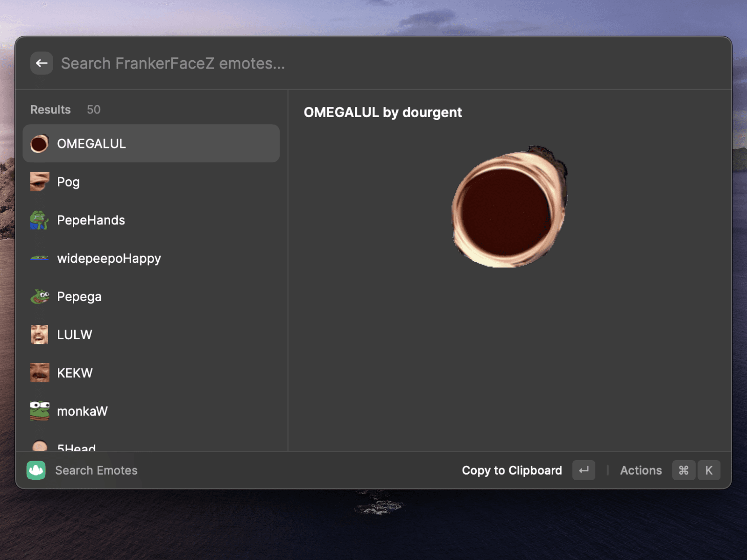Click Copy to Clipboard
Viewport: 747px width, 560px height.
point(512,470)
